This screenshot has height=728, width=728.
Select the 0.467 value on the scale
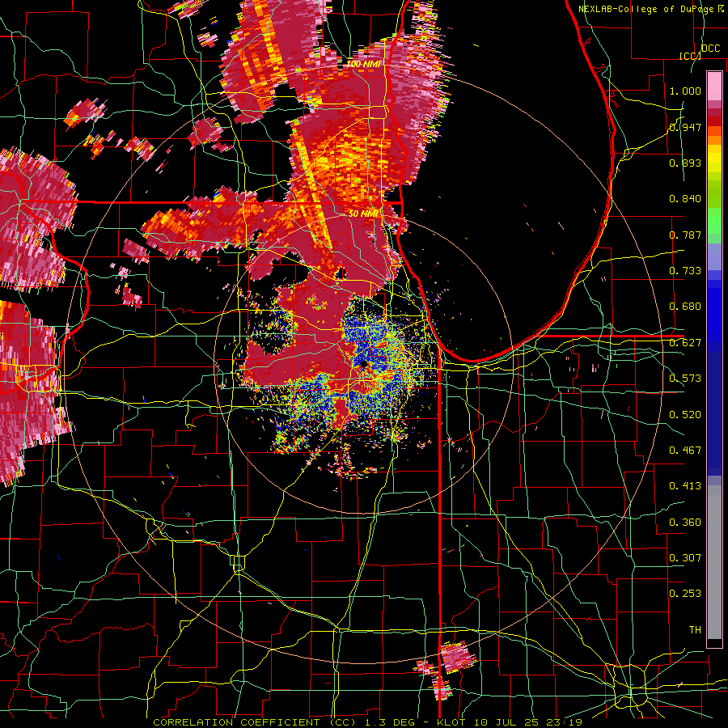point(685,451)
